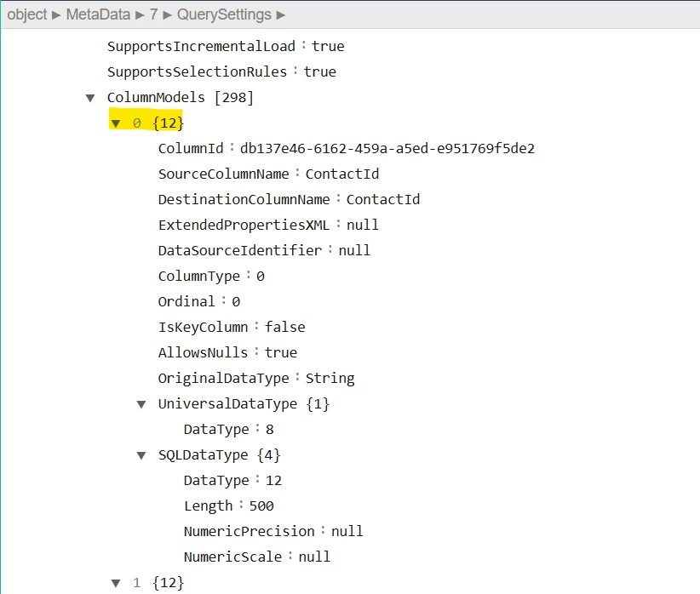Select DataType key under UniversalDataType
Viewport: 700px width, 594px height.
click(216, 429)
